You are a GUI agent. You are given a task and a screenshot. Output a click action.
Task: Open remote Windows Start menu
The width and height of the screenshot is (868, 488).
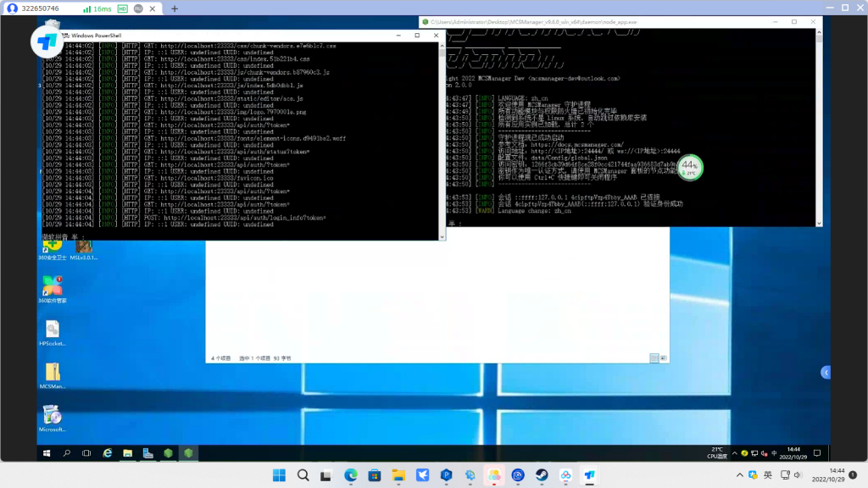click(47, 453)
